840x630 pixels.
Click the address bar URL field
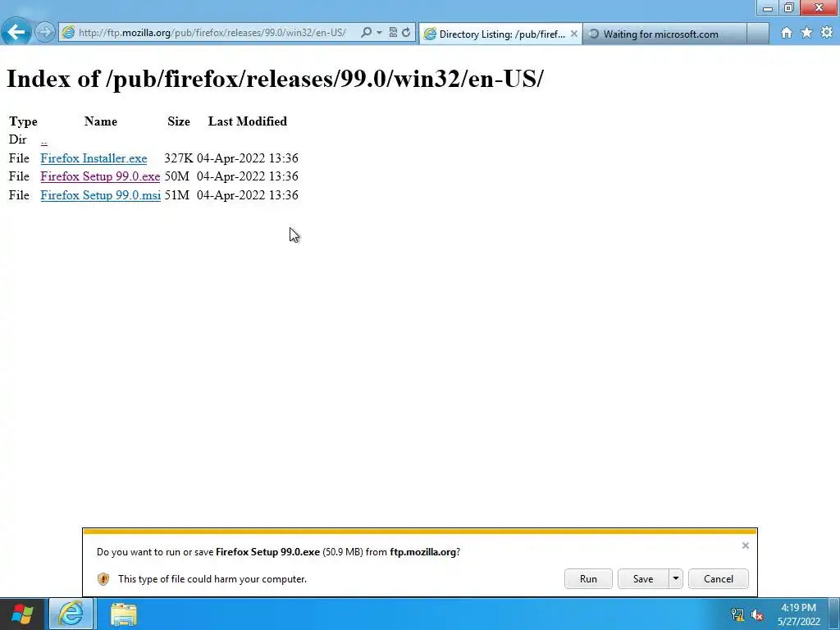coord(212,33)
